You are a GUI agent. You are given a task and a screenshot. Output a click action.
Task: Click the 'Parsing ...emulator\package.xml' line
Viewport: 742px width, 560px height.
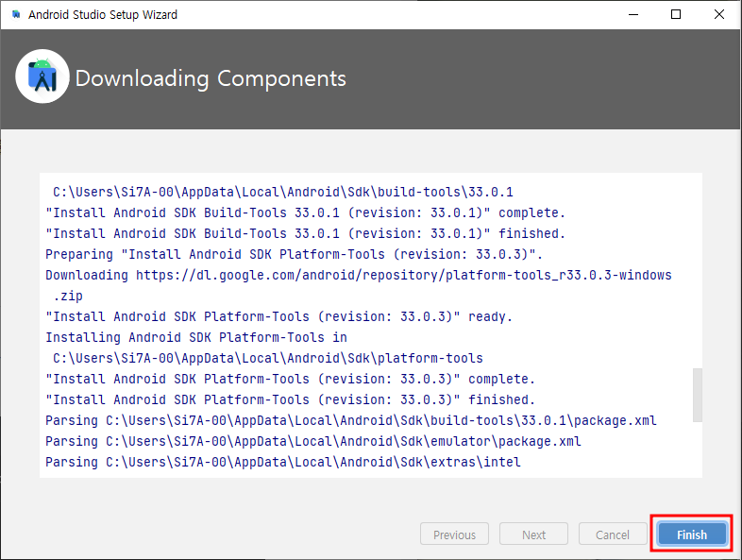pos(312,442)
